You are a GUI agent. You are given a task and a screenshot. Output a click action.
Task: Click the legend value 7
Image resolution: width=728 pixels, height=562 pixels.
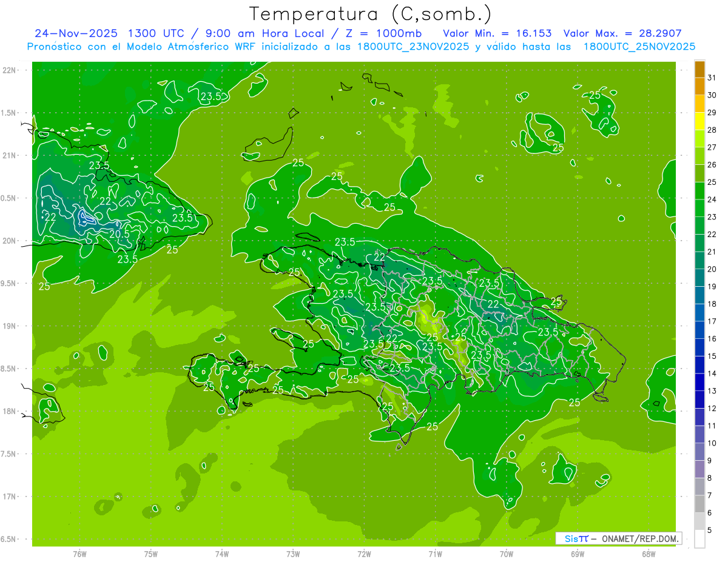click(x=710, y=495)
